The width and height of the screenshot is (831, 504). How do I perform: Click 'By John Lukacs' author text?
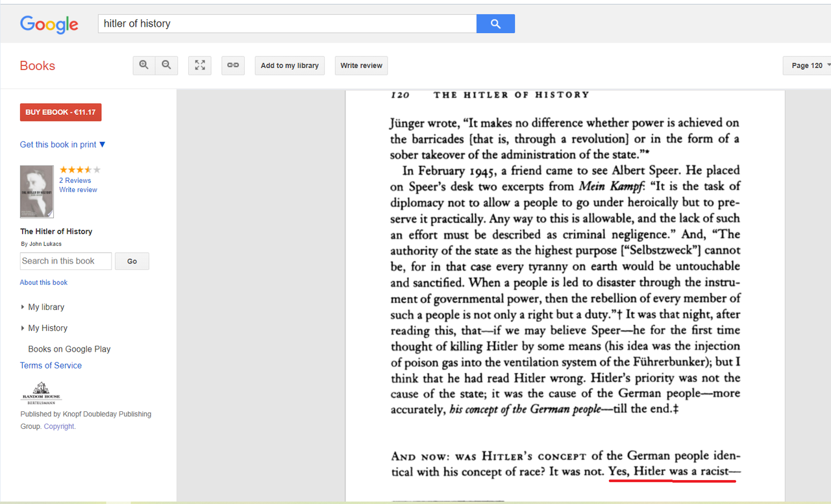point(41,245)
